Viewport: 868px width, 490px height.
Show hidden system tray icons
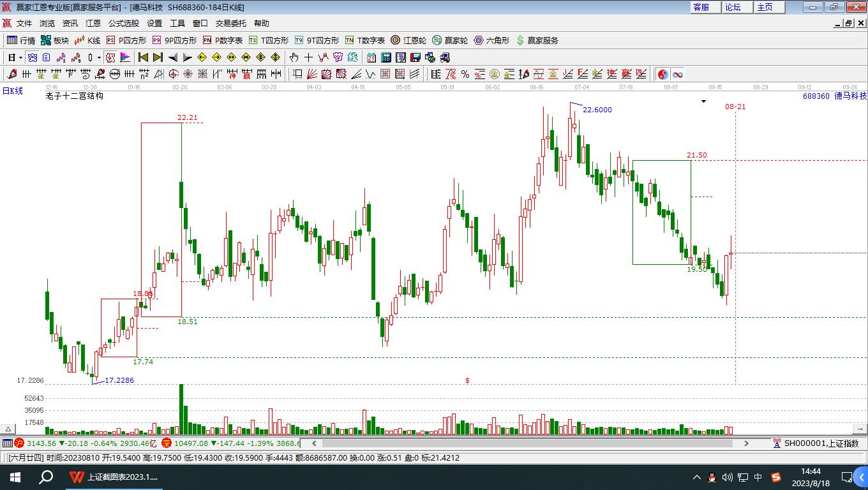click(697, 477)
